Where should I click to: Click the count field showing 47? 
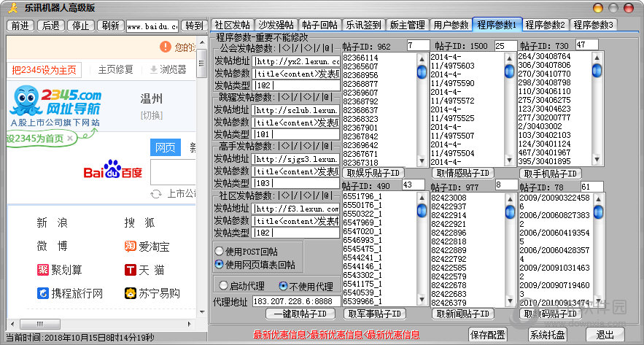point(587,44)
